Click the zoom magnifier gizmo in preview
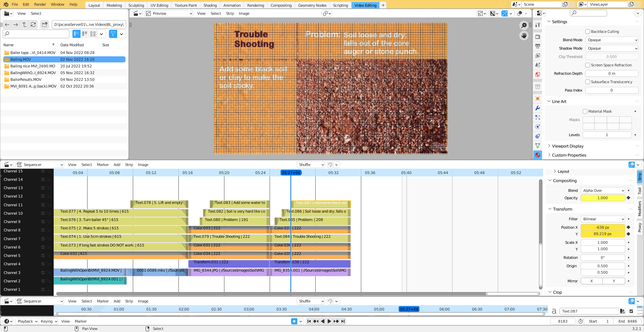Viewport: 644px width, 332px height. pyautogui.click(x=524, y=25)
